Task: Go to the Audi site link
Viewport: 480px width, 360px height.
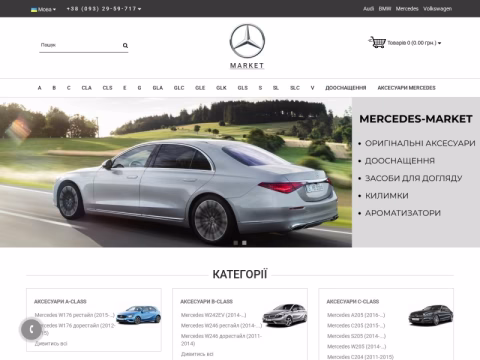Action: pyautogui.click(x=368, y=9)
